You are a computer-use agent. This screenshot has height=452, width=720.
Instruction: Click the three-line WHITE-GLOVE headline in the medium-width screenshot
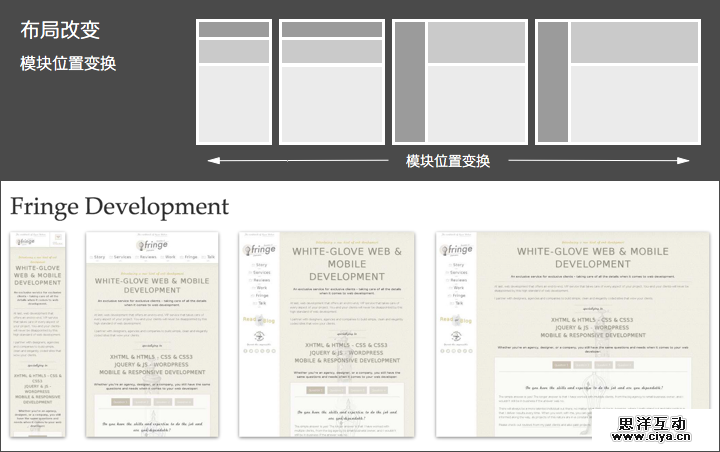347,264
